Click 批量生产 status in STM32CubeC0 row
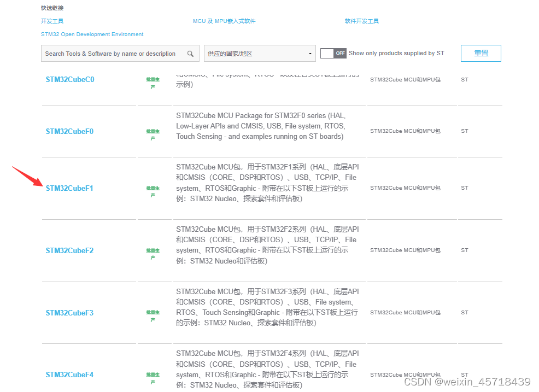539x392 pixels. click(x=153, y=83)
